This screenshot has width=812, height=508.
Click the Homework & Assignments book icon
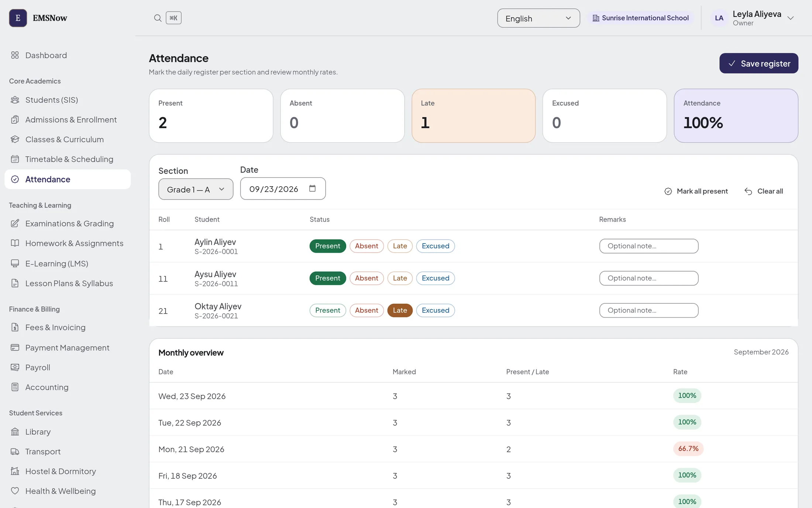tap(15, 243)
